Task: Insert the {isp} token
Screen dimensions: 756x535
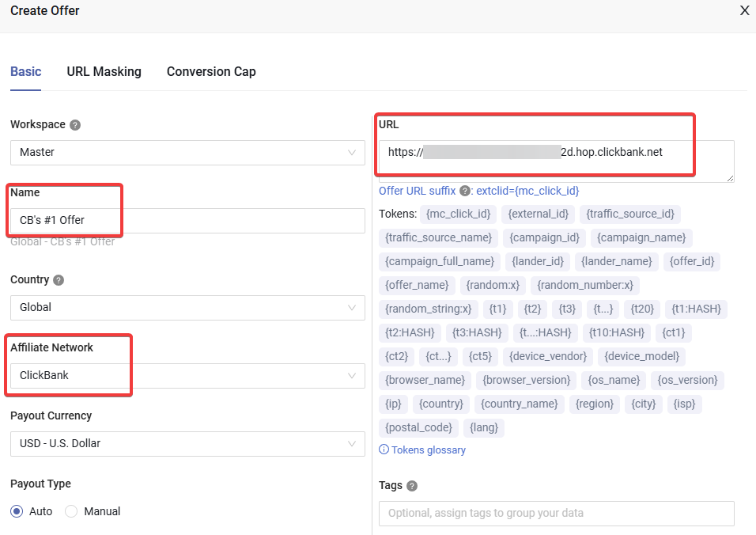Action: click(684, 404)
